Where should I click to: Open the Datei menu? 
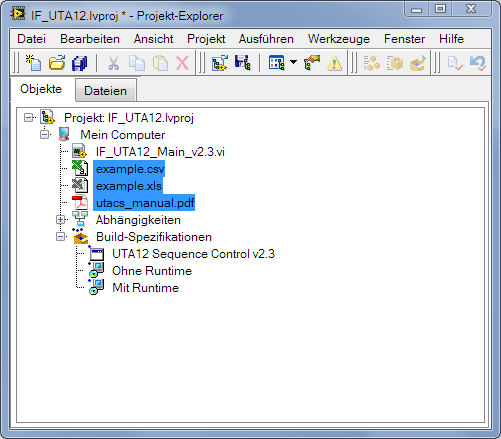click(31, 39)
